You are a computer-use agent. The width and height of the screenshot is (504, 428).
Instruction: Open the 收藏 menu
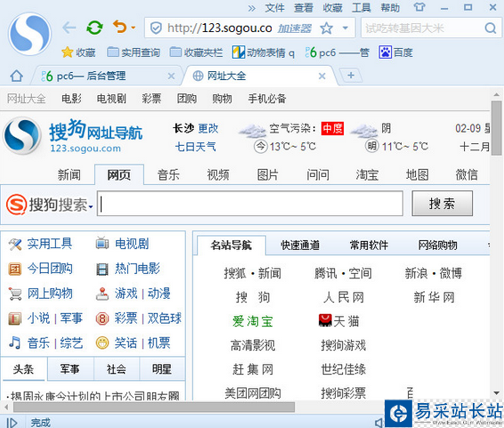coord(333,8)
